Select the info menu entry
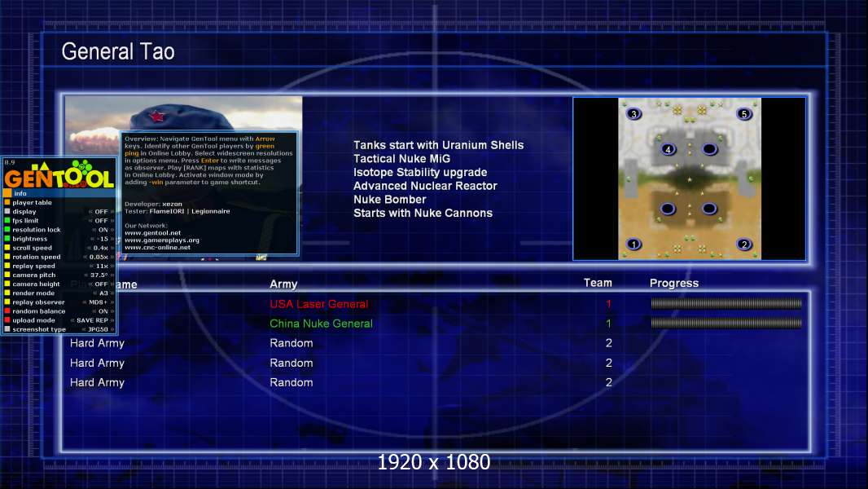This screenshot has width=868, height=489. (59, 193)
